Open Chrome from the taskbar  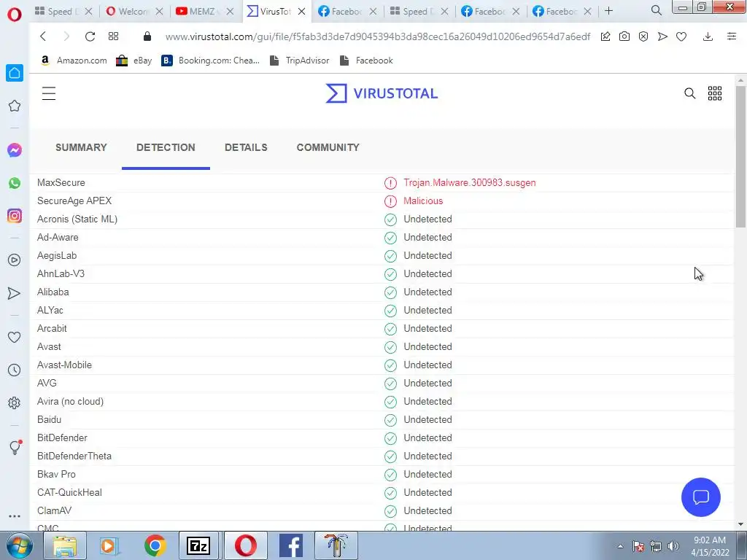tap(155, 545)
